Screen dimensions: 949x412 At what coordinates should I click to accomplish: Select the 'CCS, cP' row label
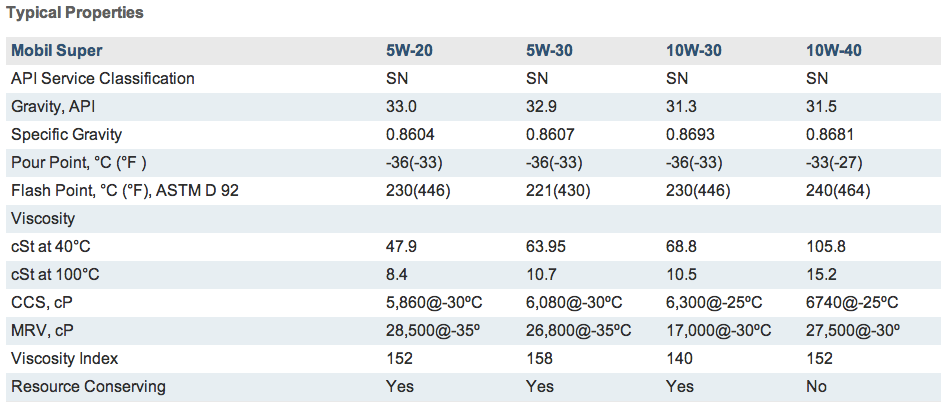[42, 302]
